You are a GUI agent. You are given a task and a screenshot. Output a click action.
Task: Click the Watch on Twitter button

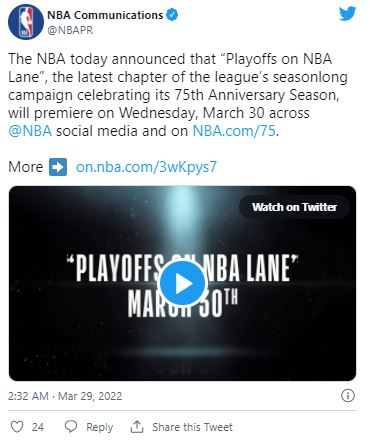294,207
